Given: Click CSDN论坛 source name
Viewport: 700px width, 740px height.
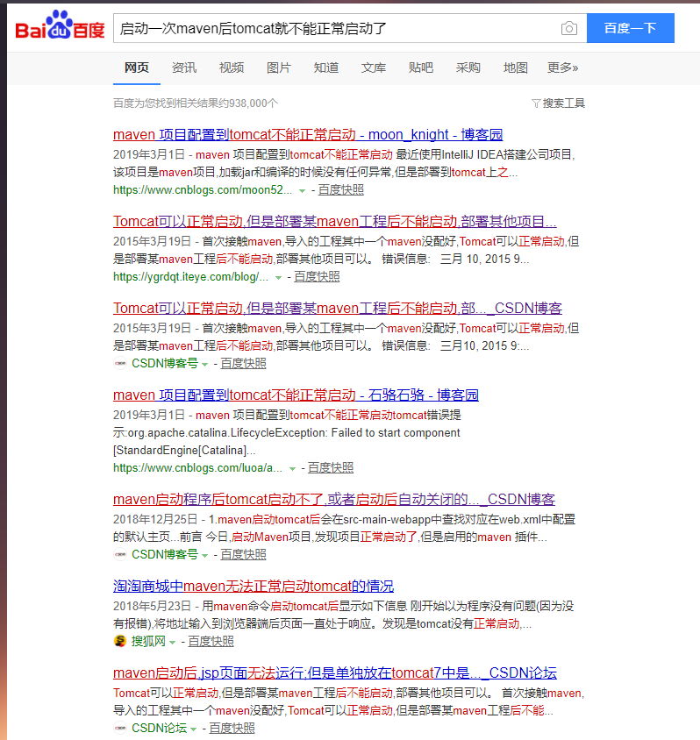Looking at the screenshot, I should [x=160, y=729].
